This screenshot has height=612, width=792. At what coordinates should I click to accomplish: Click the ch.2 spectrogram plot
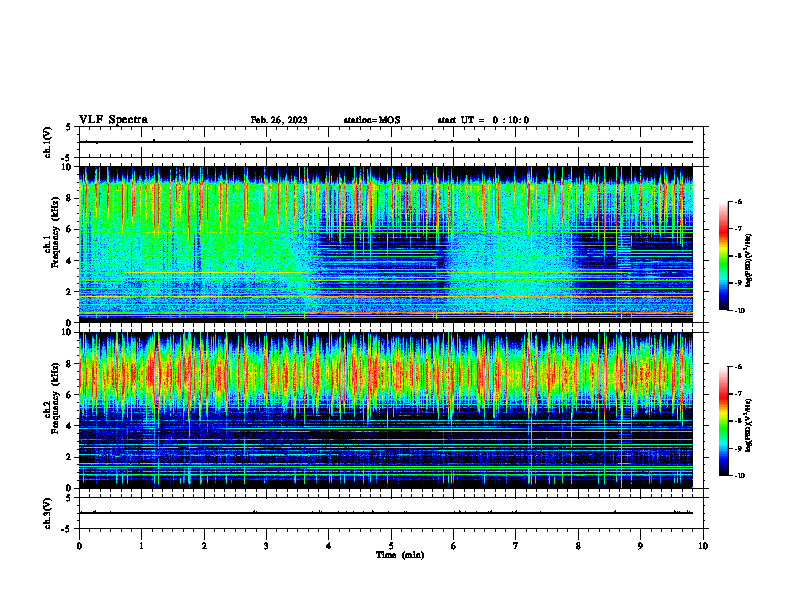(386, 410)
